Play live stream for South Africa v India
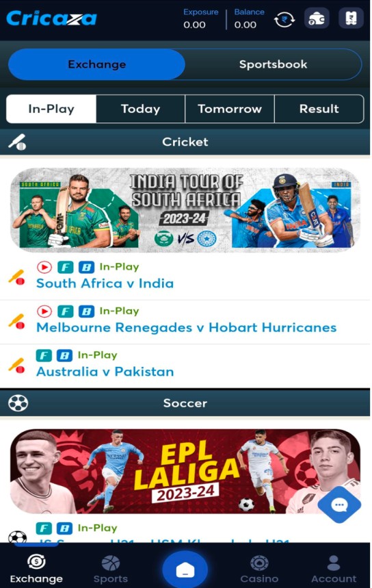Viewport: 372px width, 588px height. pos(44,268)
